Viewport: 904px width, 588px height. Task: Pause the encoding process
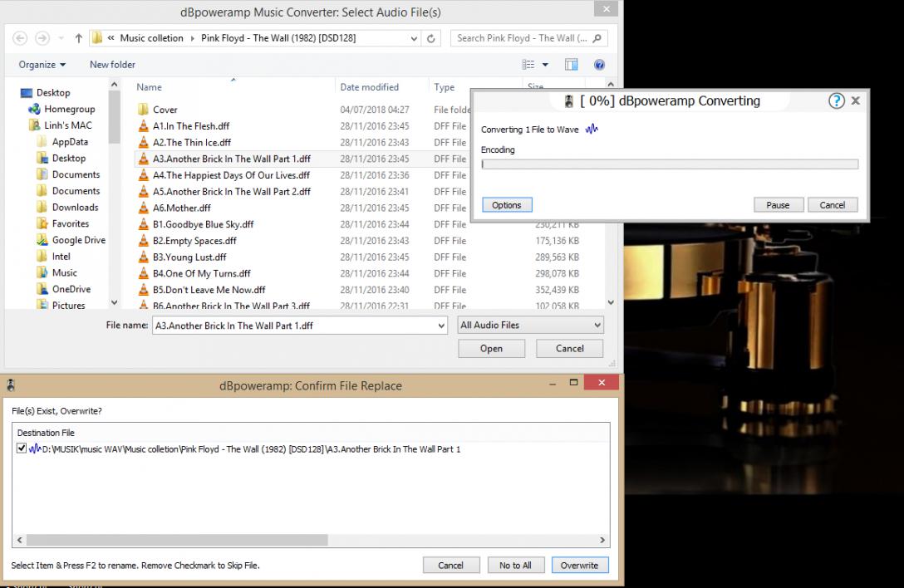[778, 205]
